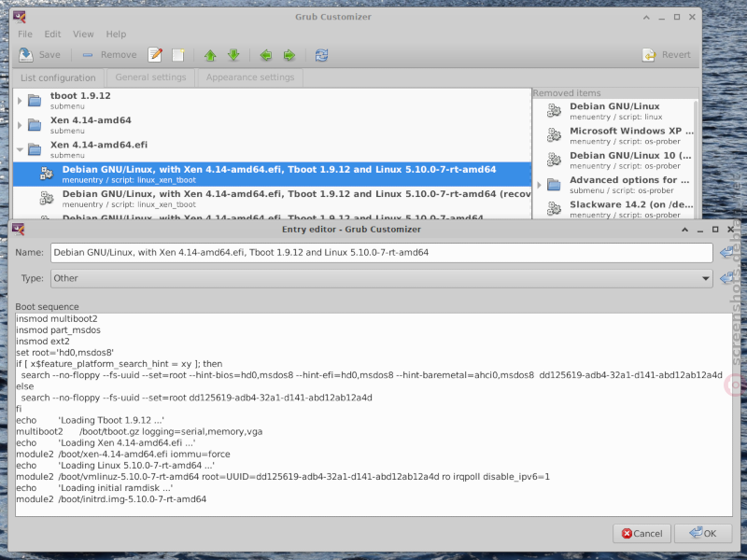Open entry editor with pencil icon

[x=155, y=55]
